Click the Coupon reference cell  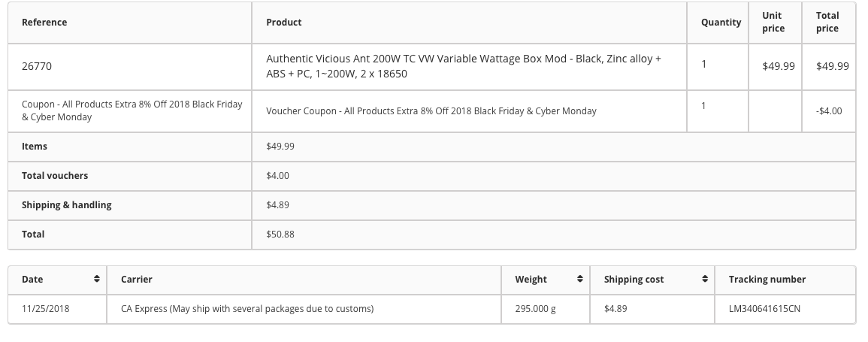(x=130, y=110)
